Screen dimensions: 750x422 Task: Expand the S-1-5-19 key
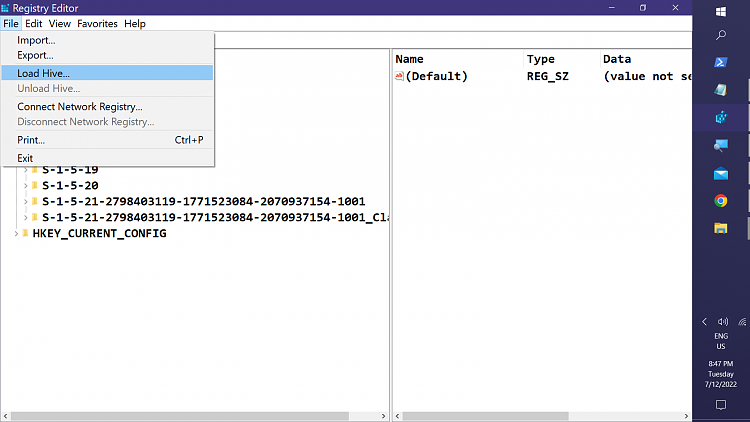coord(25,170)
